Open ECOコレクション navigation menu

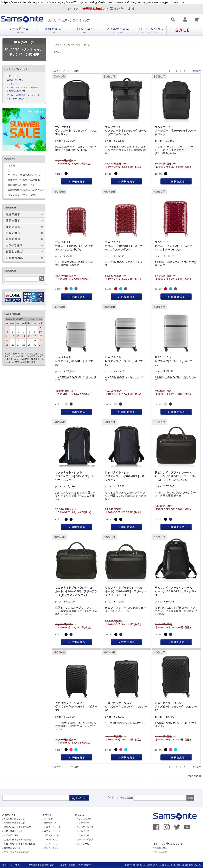[150, 30]
